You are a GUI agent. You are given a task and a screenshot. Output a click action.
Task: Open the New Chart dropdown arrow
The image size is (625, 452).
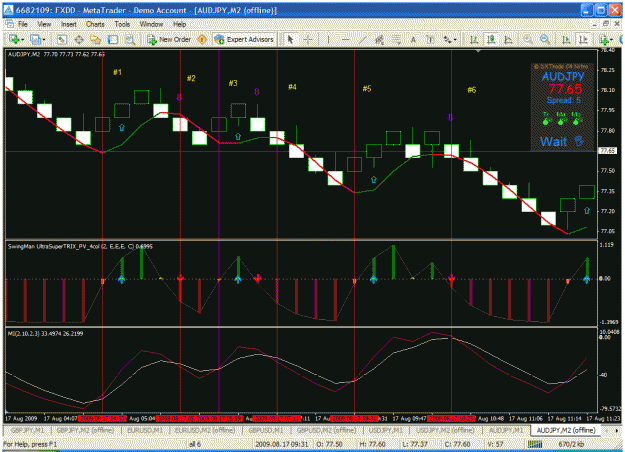pyautogui.click(x=22, y=40)
